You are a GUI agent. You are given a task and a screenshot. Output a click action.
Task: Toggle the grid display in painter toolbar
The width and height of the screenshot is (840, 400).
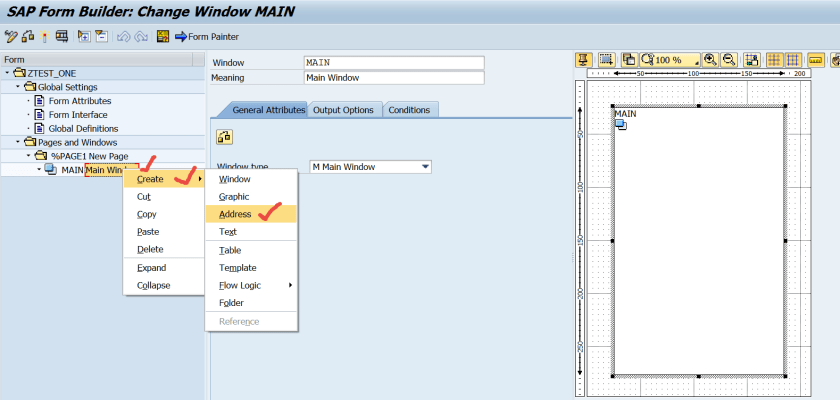[774, 60]
